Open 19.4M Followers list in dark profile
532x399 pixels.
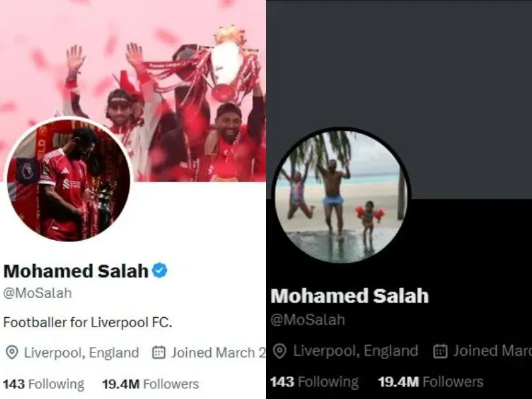(430, 382)
